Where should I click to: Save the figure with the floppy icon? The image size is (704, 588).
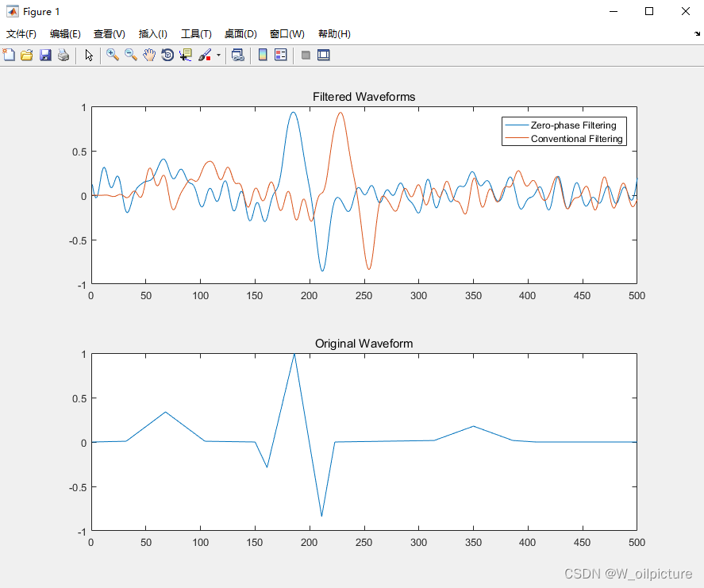point(45,56)
